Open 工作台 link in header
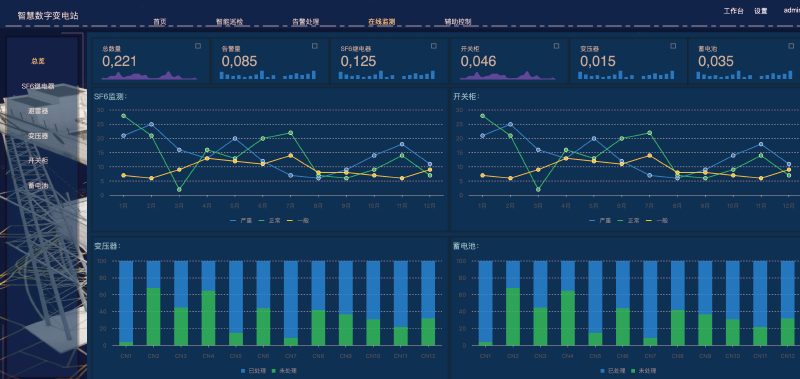Screen dimensions: 800x379 point(733,11)
